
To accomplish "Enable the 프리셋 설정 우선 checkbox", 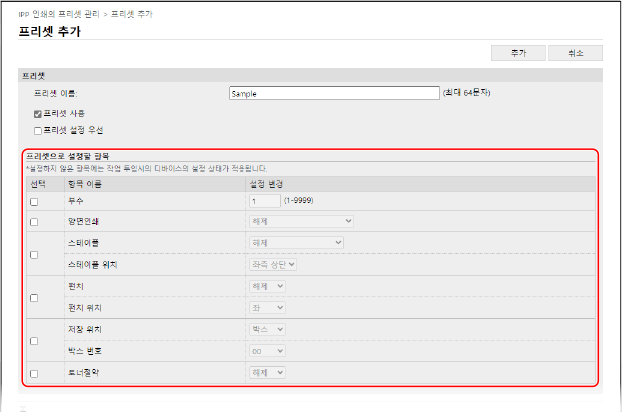I will [38, 130].
